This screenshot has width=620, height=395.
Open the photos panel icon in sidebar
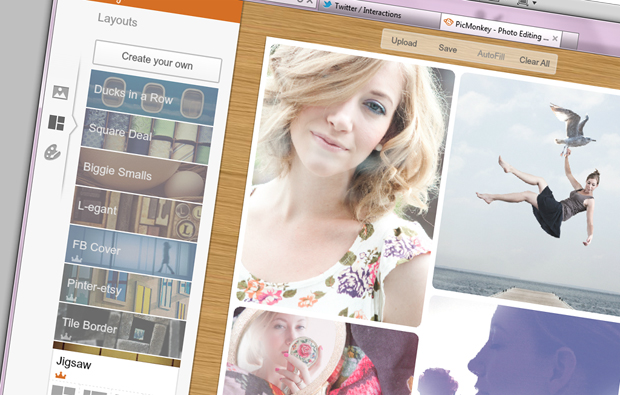click(60, 93)
